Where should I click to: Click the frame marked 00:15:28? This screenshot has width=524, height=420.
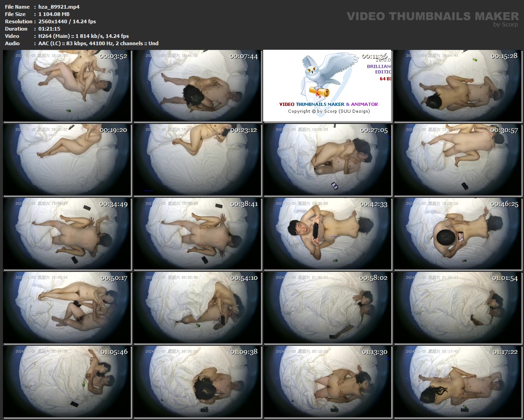[458, 86]
